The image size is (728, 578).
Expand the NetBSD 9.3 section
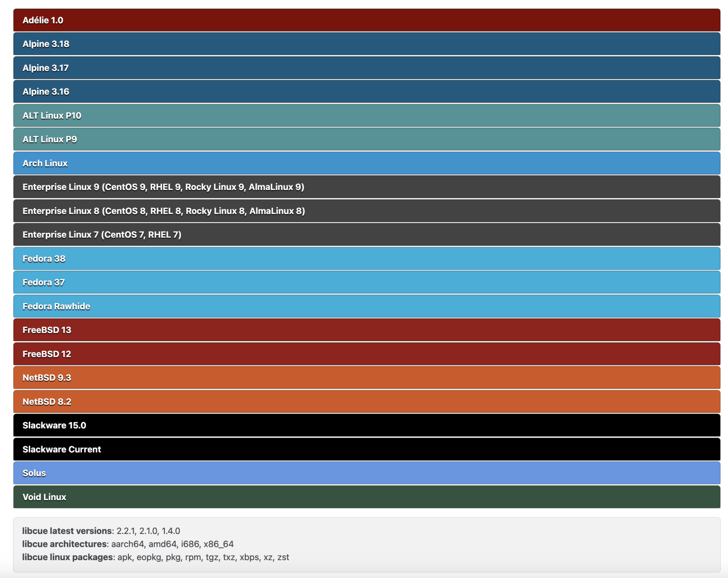367,377
